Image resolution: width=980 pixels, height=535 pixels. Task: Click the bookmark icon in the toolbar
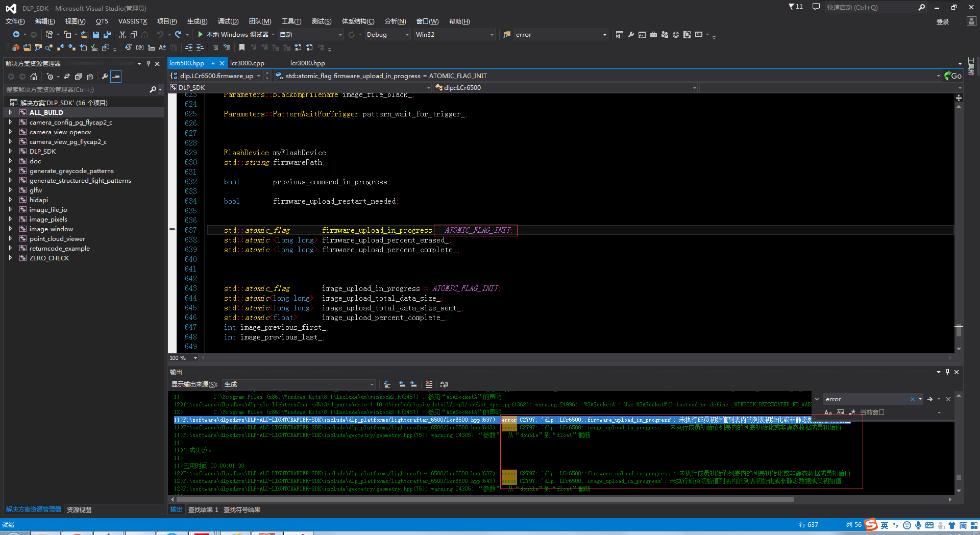[242, 47]
